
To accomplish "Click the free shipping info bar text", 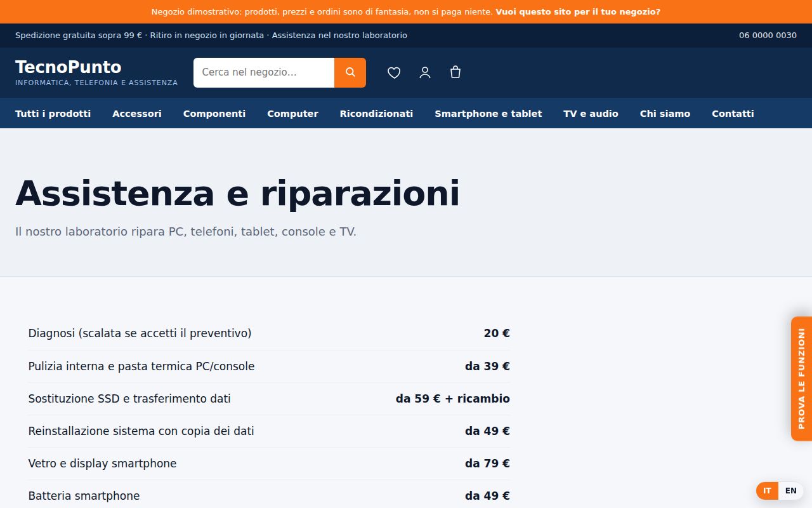I will [x=211, y=36].
